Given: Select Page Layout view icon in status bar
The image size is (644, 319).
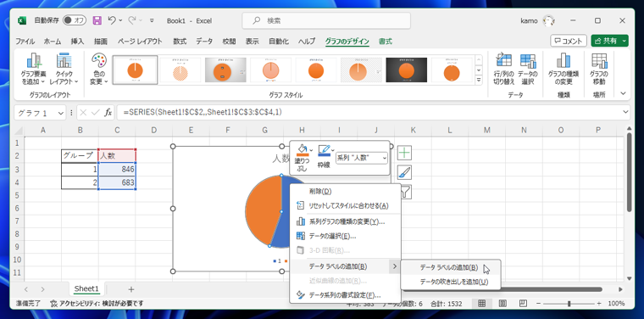Looking at the screenshot, I should pos(502,304).
